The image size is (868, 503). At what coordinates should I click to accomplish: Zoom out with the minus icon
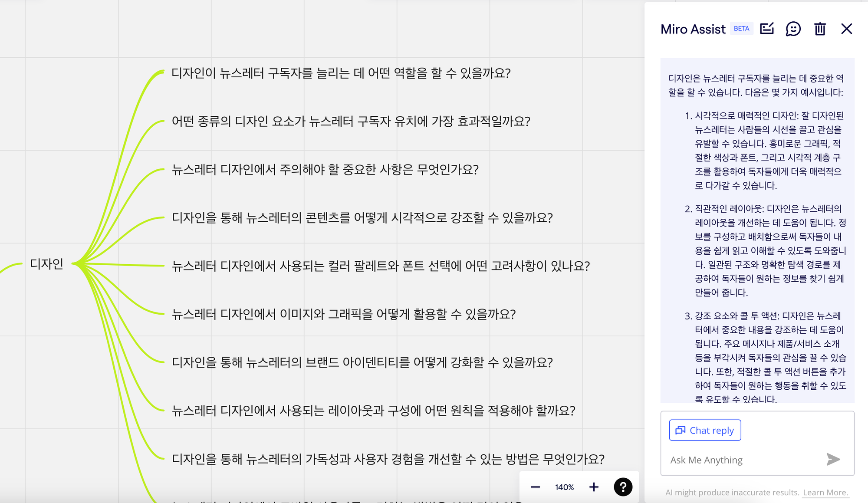click(536, 487)
